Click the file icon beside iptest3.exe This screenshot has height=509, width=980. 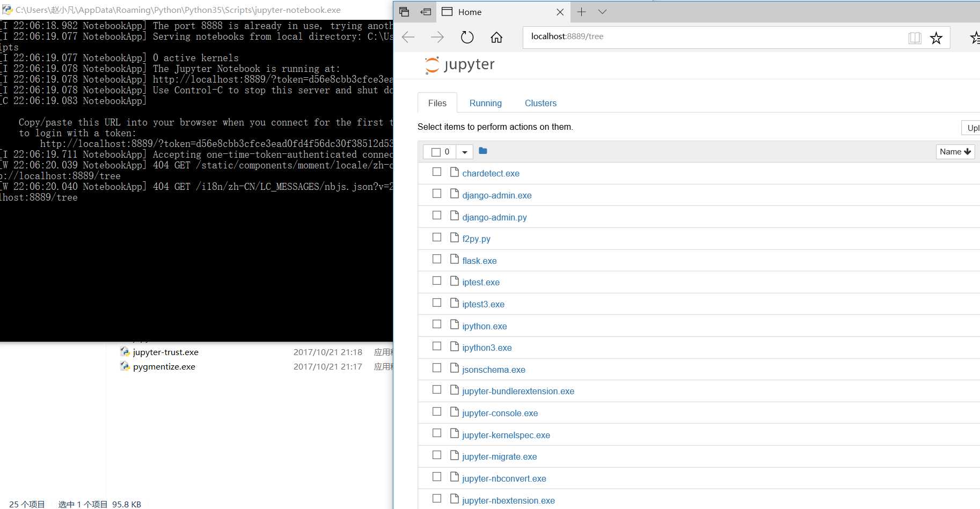tap(455, 303)
